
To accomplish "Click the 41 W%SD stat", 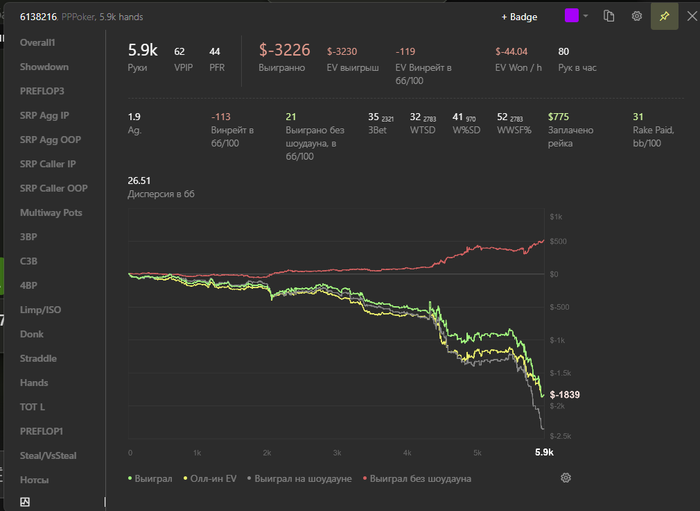I will tap(458, 117).
